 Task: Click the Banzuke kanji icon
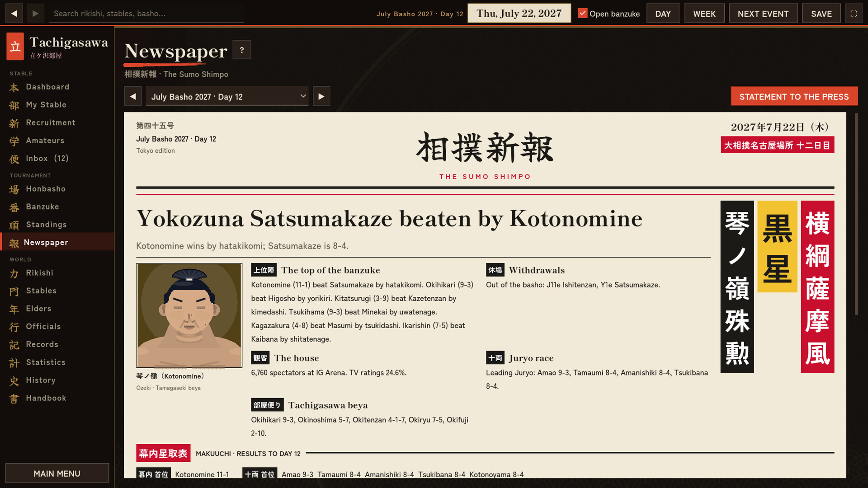[14, 207]
